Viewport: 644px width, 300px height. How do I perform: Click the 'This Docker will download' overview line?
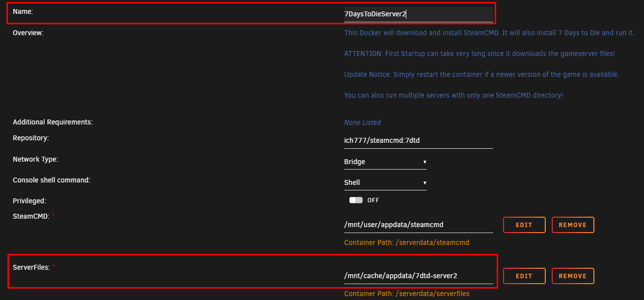click(x=489, y=33)
